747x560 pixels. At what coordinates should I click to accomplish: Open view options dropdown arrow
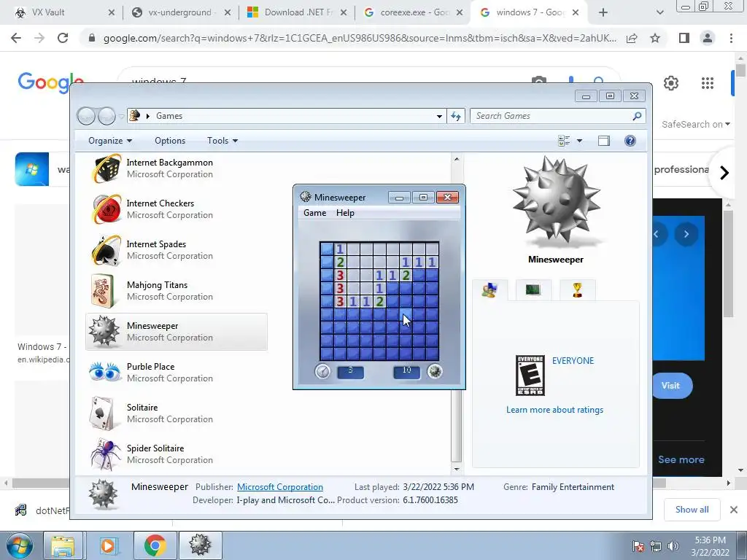point(579,141)
